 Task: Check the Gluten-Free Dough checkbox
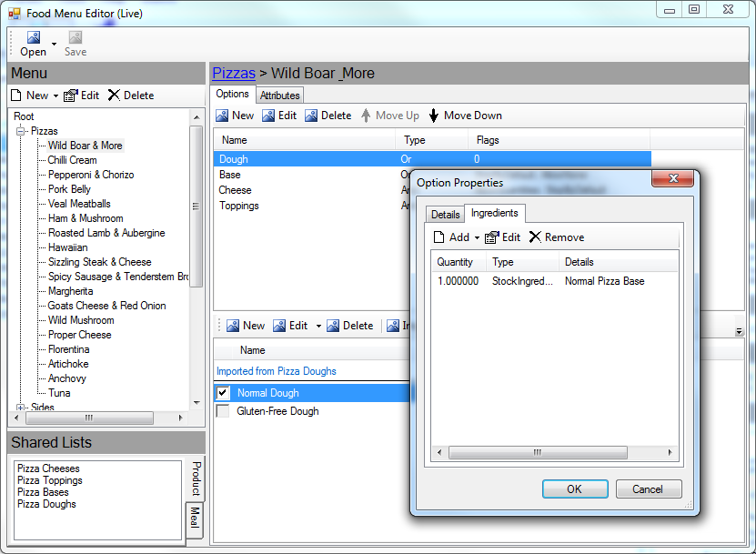[223, 411]
